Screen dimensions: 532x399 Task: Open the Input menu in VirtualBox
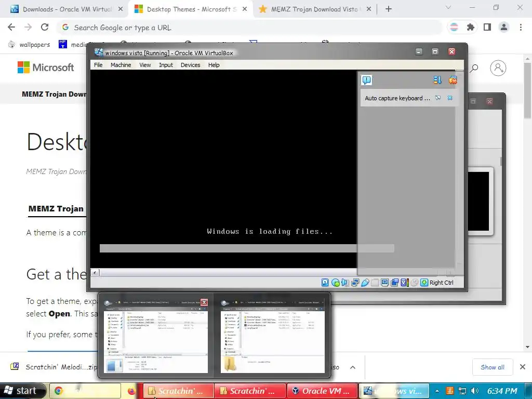(166, 65)
